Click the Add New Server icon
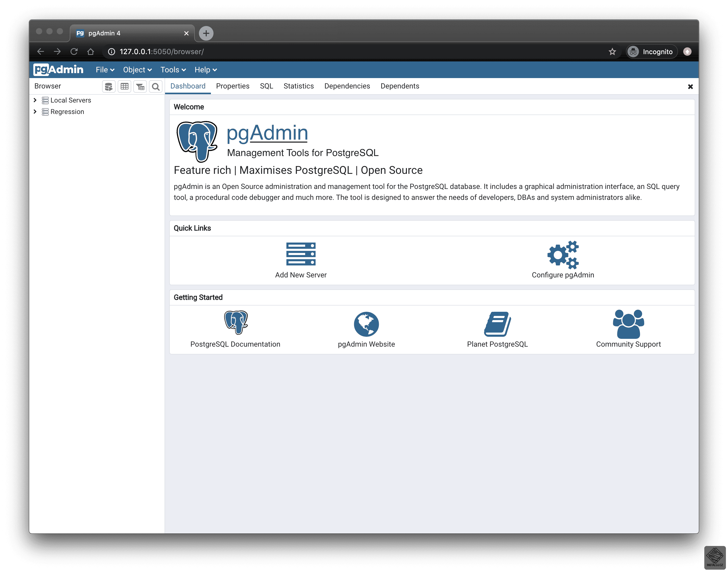Image resolution: width=728 pixels, height=572 pixels. pyautogui.click(x=300, y=254)
